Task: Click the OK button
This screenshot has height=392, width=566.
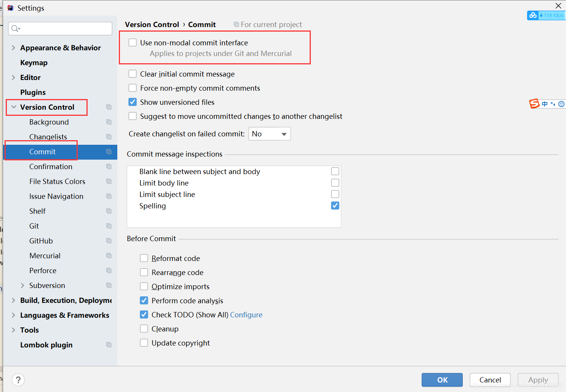Action: tap(442, 380)
